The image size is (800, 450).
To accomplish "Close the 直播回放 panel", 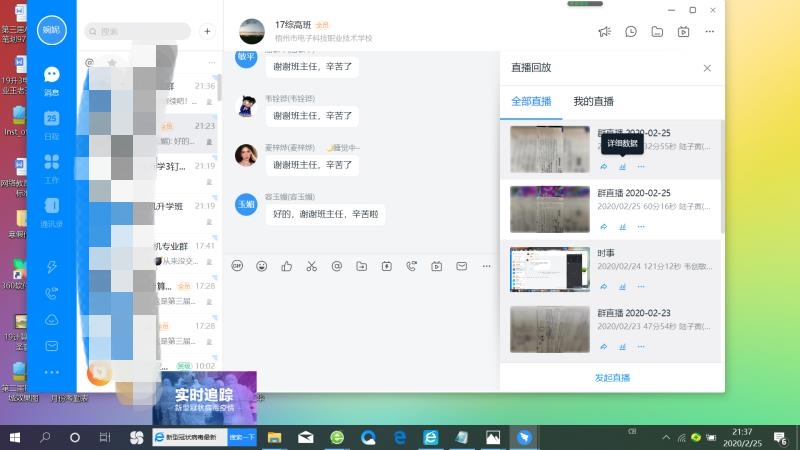I will click(707, 68).
